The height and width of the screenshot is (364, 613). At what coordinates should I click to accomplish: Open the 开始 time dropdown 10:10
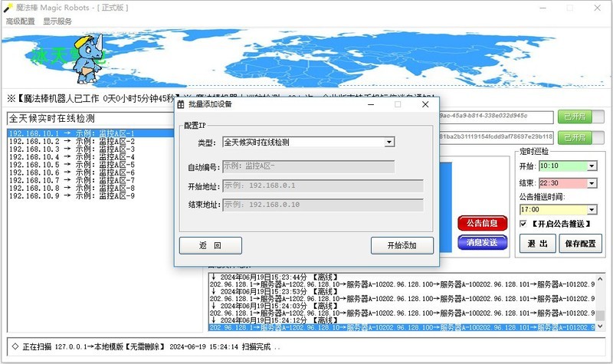[x=592, y=166]
